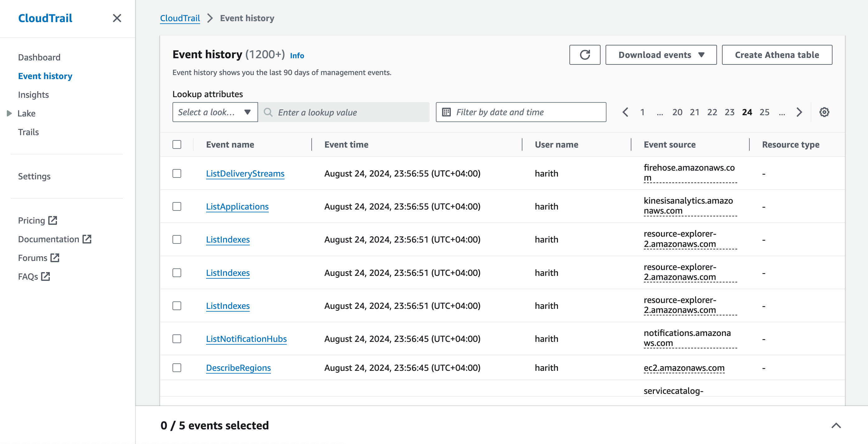
Task: Click the Event name column header
Action: [x=230, y=144]
